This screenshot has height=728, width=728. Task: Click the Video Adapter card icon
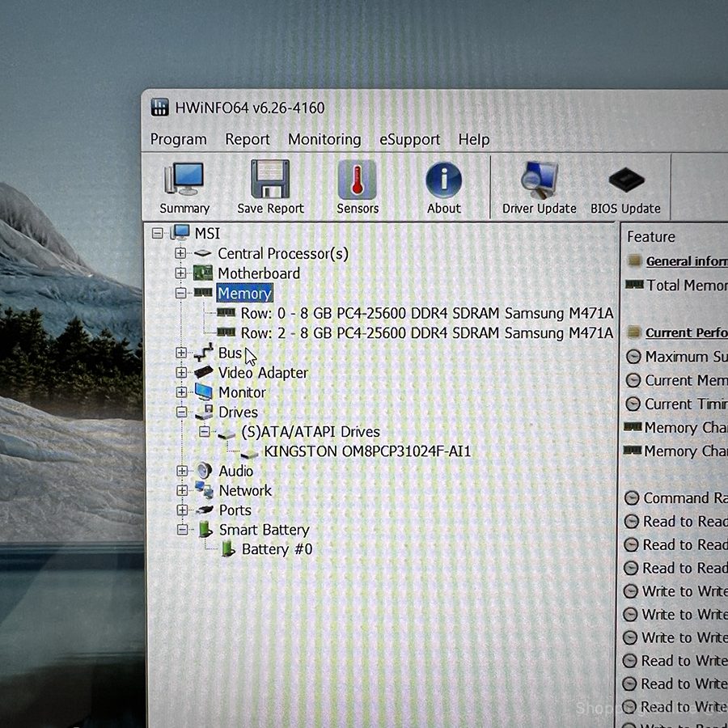tap(203, 372)
